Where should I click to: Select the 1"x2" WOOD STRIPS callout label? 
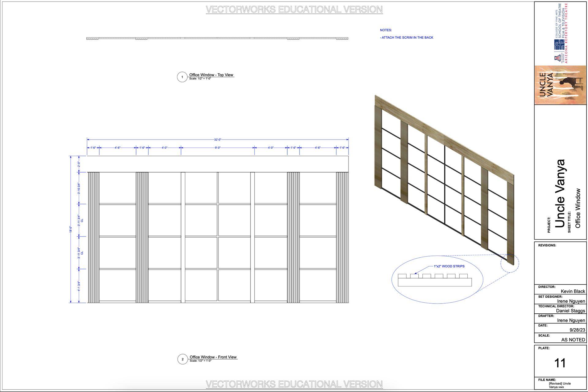449,266
